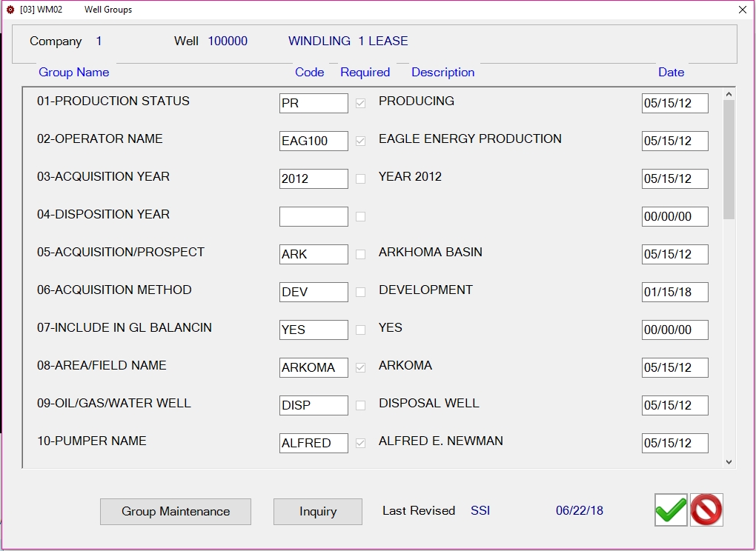Toggle Required checkbox for Acquisition Year
This screenshot has width=756, height=551.
[x=360, y=178]
